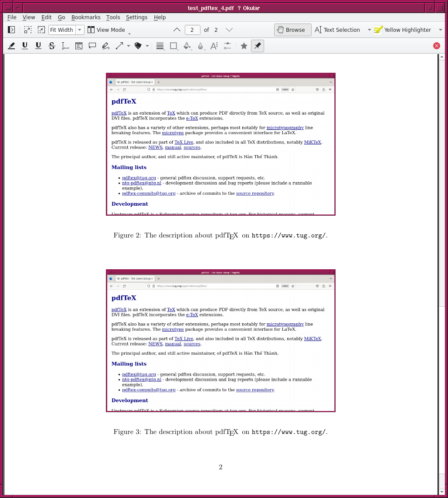
Task: Toggle the pin annotation toolbar button
Action: (258, 46)
